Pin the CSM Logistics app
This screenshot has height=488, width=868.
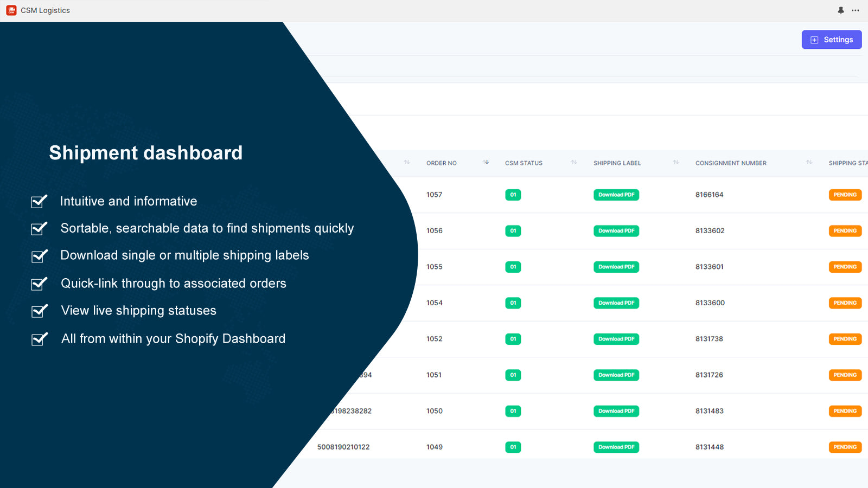[841, 10]
